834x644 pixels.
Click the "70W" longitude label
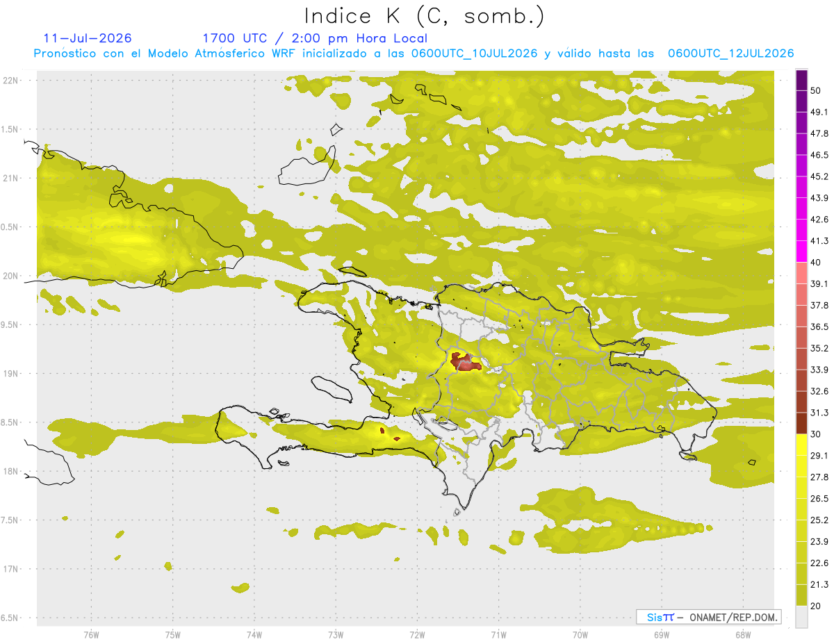tap(580, 634)
